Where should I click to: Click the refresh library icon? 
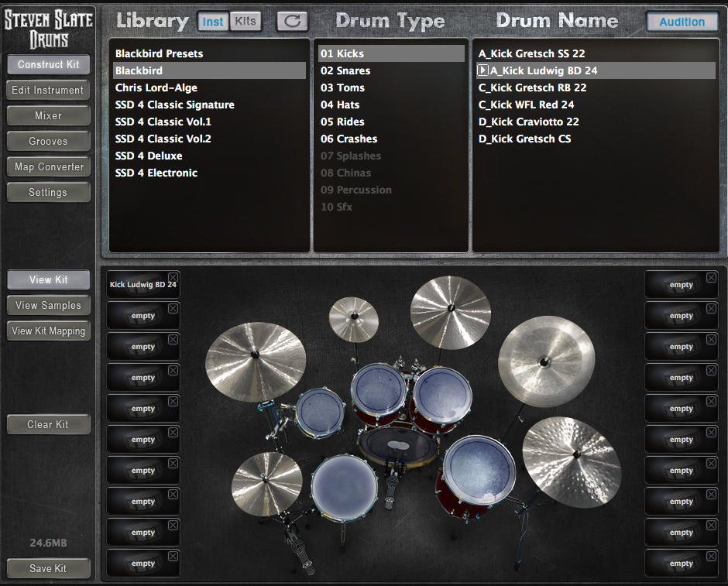point(292,21)
